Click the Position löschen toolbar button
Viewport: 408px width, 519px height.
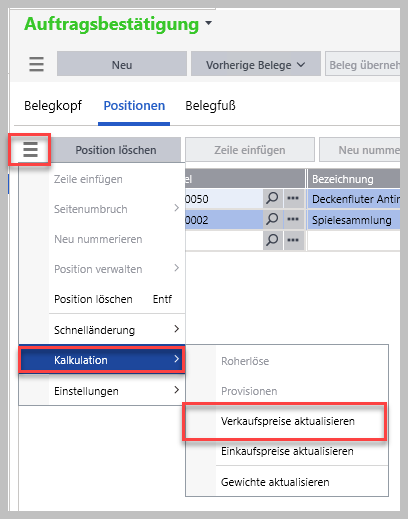(x=116, y=150)
